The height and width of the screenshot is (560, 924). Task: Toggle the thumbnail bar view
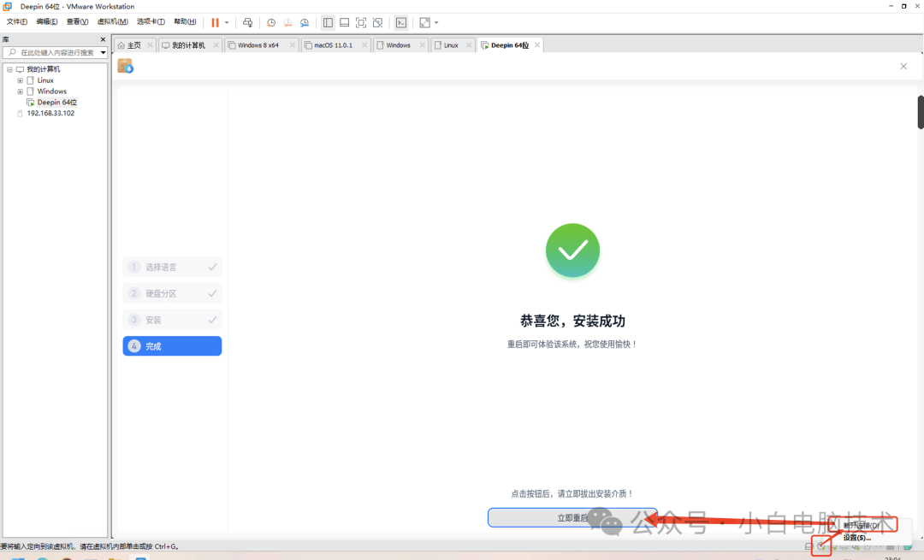[344, 22]
